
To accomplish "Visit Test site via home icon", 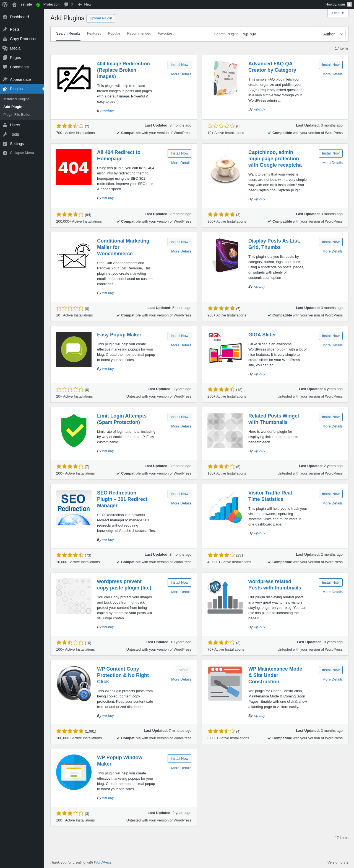I will tap(22, 4).
